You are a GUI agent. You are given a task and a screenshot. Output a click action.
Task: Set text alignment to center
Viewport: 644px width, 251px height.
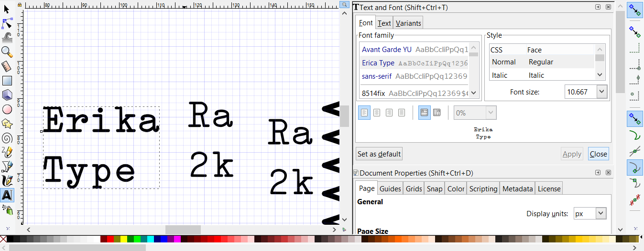click(x=377, y=113)
